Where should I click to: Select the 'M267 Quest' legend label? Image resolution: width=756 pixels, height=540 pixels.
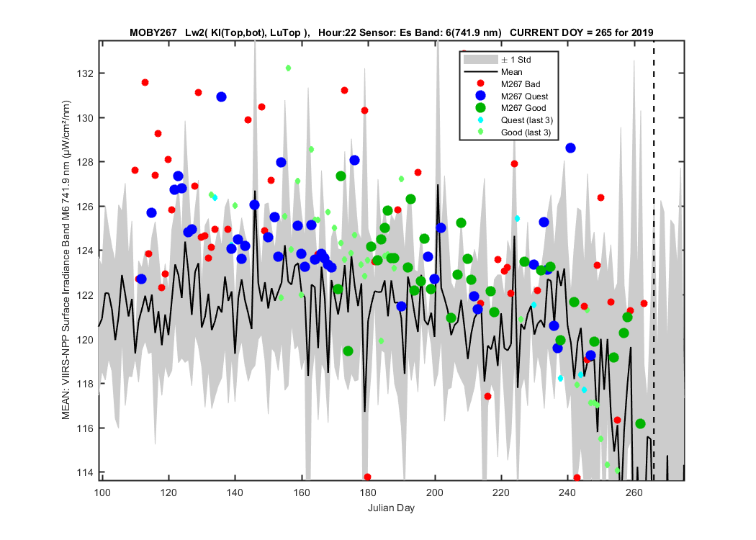(x=524, y=96)
